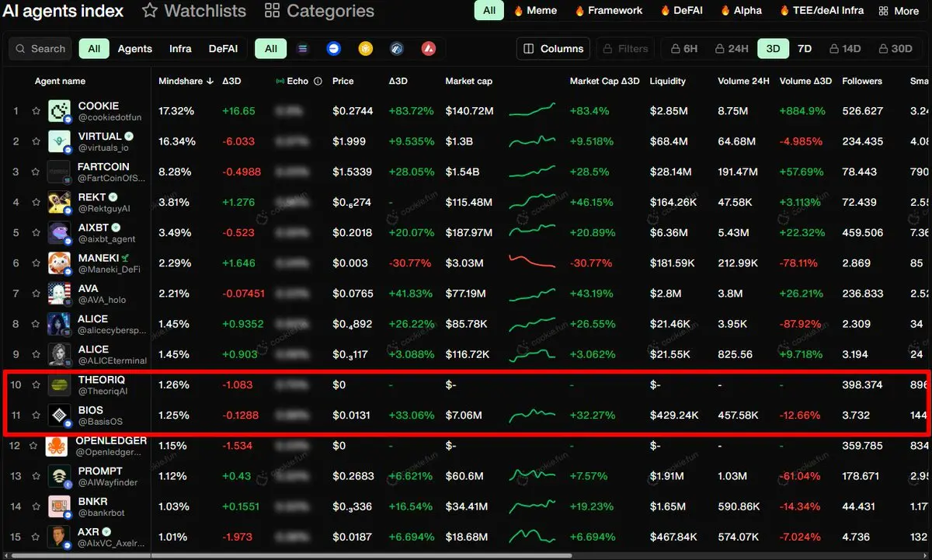Open the FARTCOIN agent name

[x=103, y=166]
